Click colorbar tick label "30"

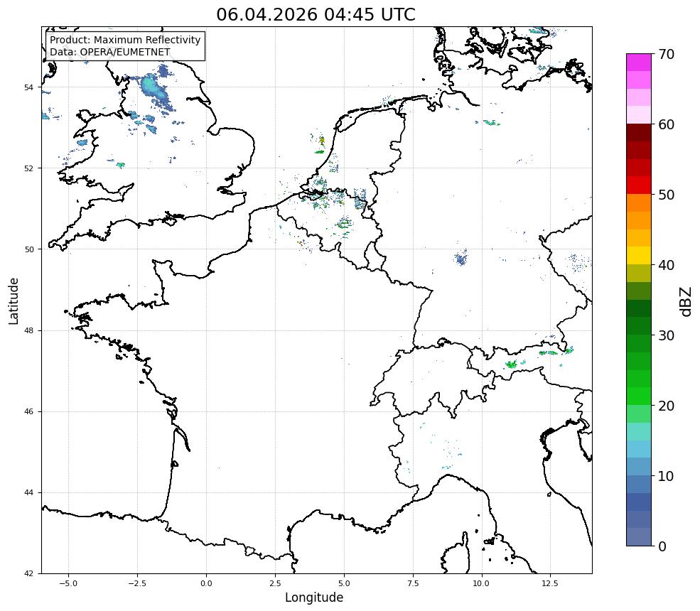coord(666,335)
